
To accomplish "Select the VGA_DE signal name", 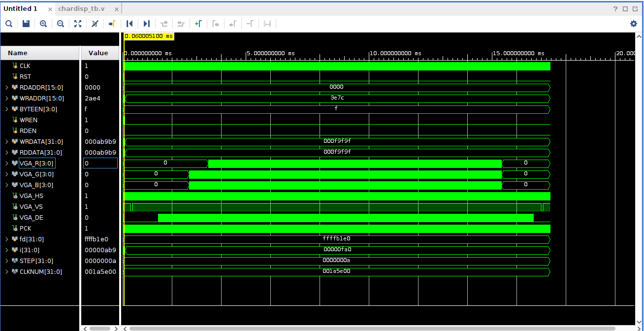I will pos(31,217).
